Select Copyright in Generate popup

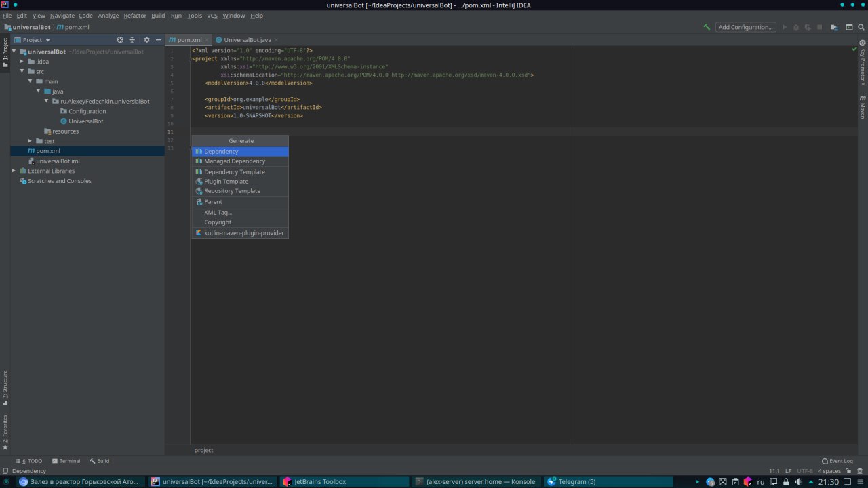point(240,222)
